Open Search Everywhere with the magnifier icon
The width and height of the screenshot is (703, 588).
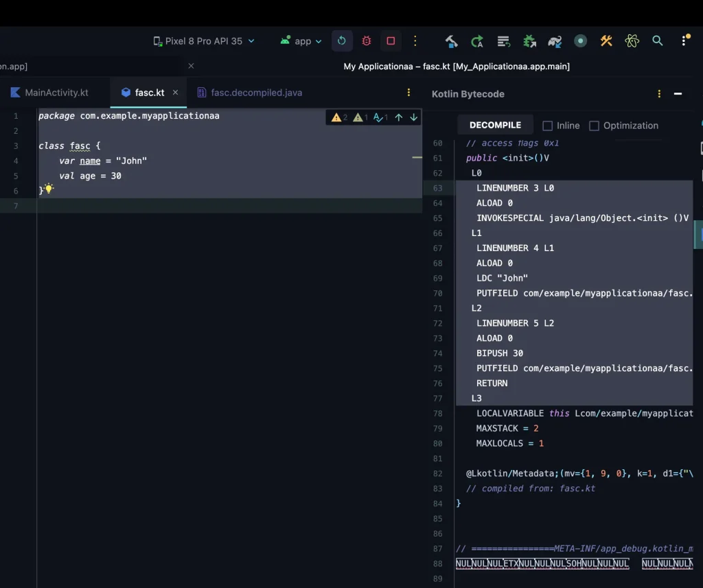658,41
